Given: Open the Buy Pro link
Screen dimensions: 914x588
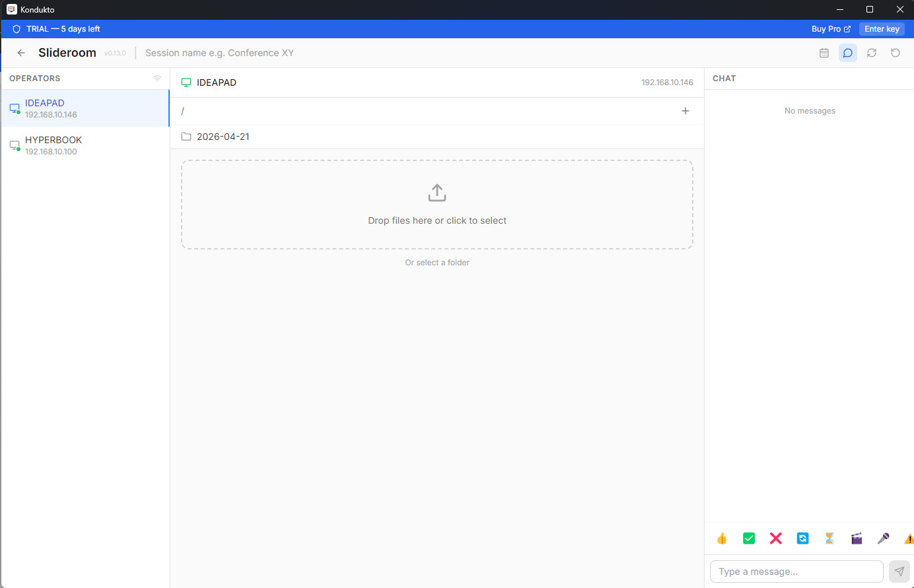Looking at the screenshot, I should [831, 29].
